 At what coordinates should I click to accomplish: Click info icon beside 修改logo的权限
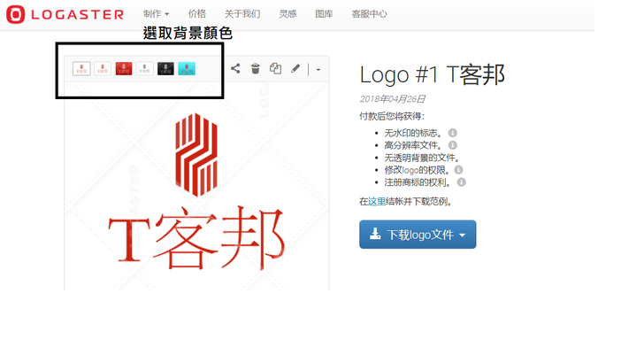click(x=458, y=170)
